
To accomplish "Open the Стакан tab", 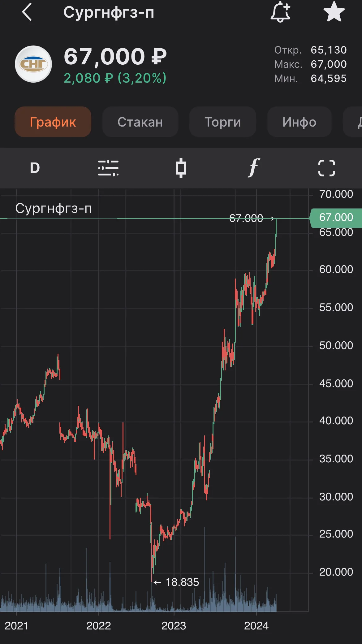I will click(140, 122).
